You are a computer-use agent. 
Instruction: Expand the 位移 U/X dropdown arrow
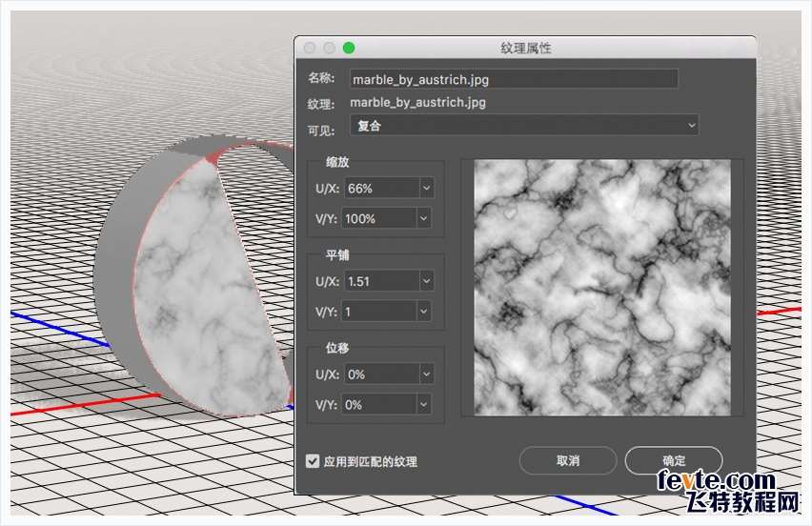click(x=427, y=374)
